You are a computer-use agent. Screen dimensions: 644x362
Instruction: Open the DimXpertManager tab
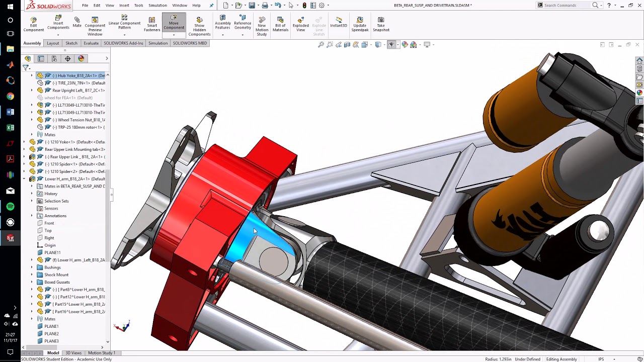coord(68,58)
